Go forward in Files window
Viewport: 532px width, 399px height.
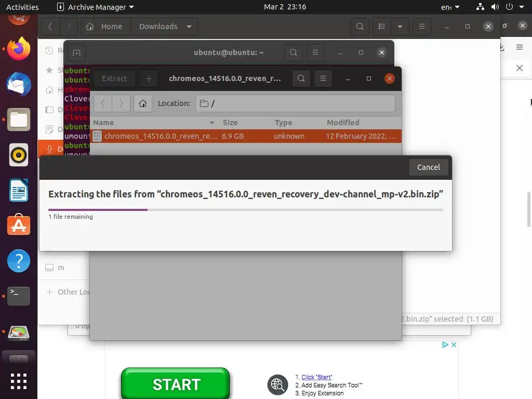point(69,26)
